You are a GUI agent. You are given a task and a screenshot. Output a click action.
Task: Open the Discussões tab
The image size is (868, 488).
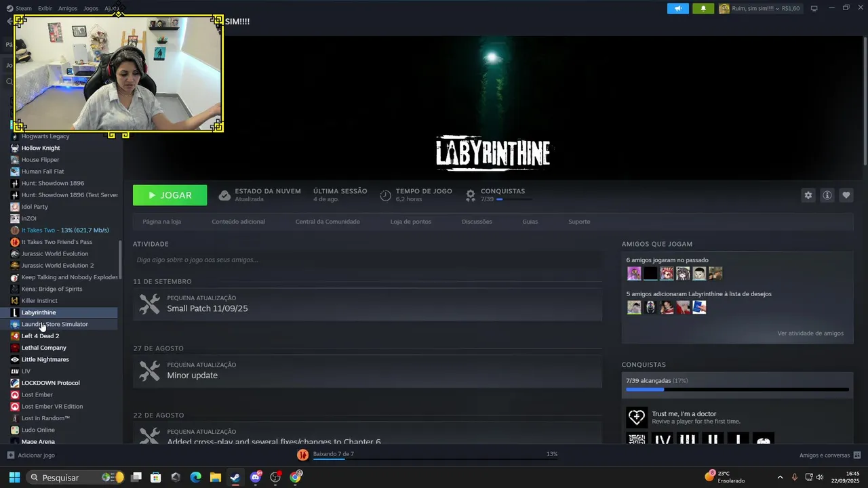tap(477, 222)
